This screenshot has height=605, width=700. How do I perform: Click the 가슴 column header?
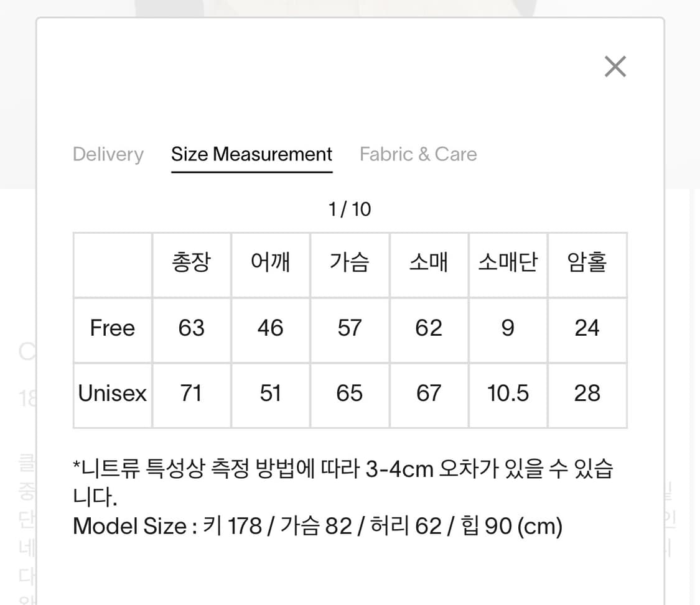[350, 263]
